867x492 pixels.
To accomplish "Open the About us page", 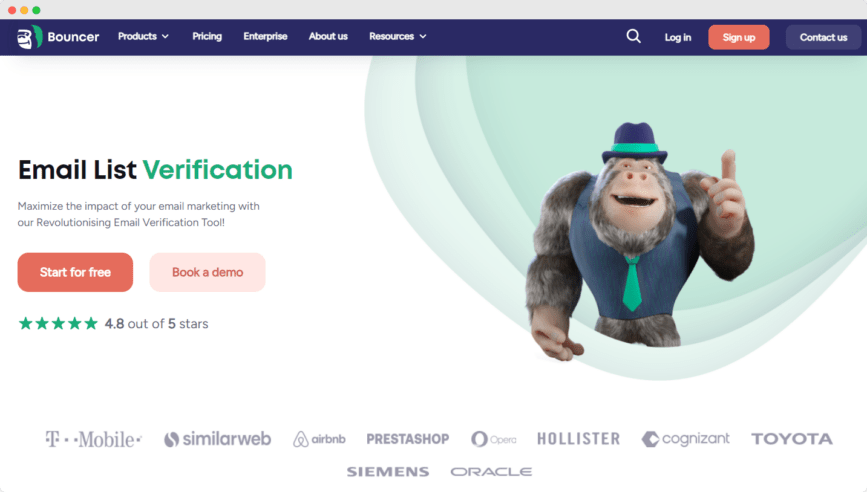I will [328, 36].
